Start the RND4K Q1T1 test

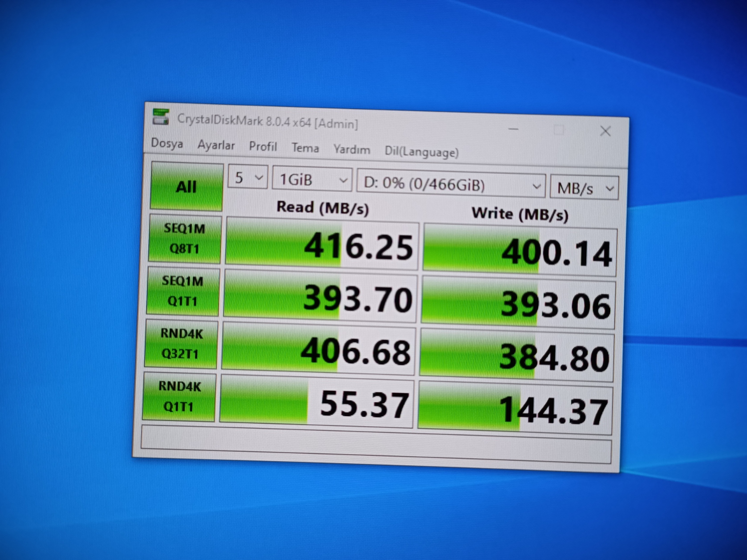coord(179,396)
